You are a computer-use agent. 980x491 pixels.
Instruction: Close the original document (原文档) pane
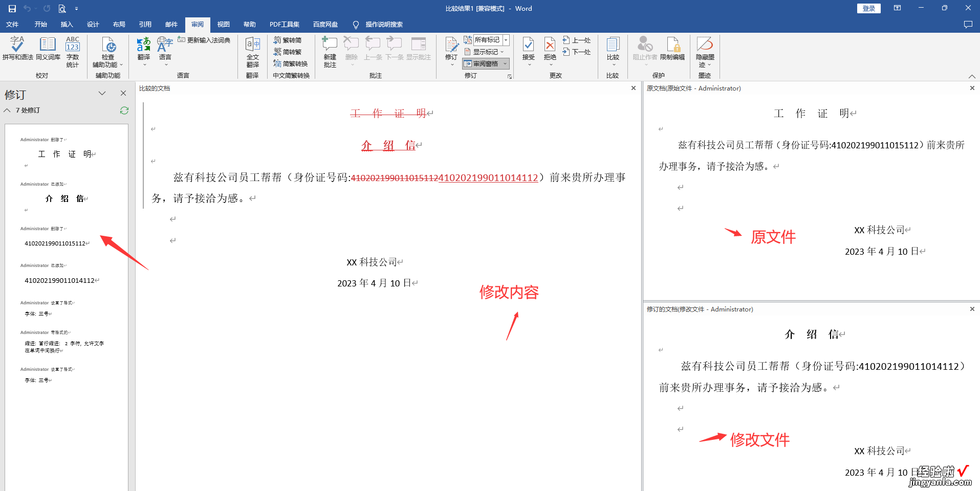[x=972, y=88]
